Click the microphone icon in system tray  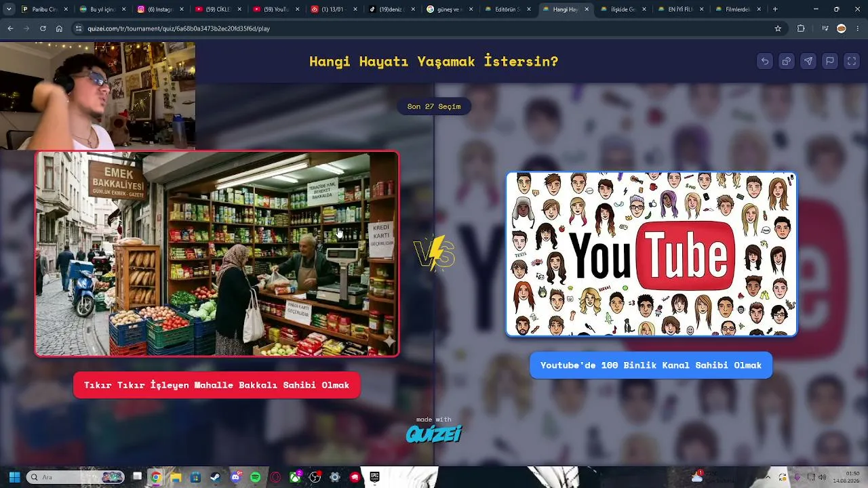click(x=797, y=477)
